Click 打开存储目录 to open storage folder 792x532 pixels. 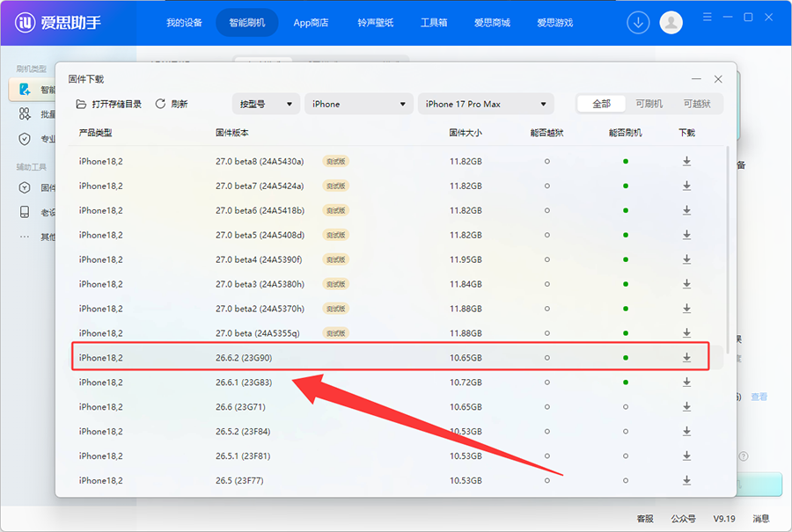[108, 104]
